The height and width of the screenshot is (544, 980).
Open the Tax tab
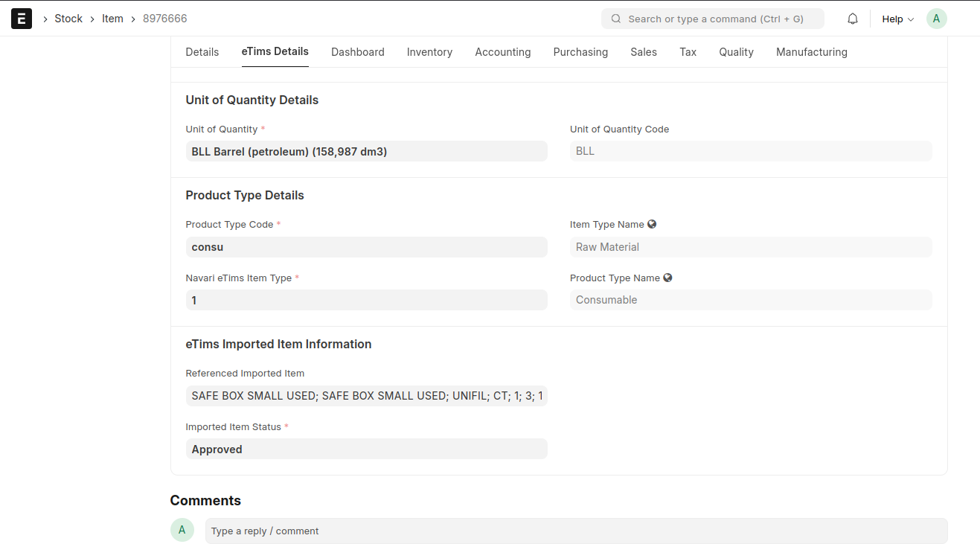[x=688, y=52]
